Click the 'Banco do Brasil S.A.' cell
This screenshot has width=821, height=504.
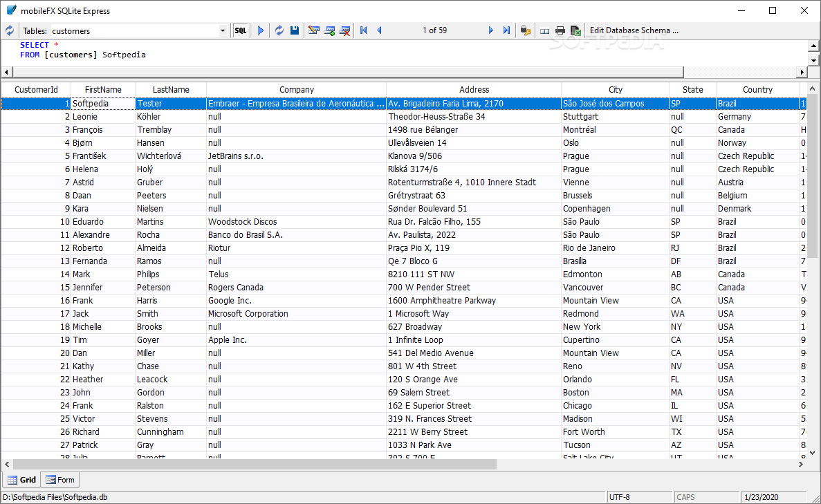coord(296,235)
